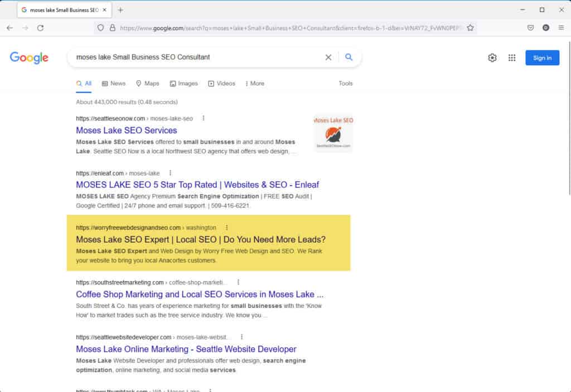The height and width of the screenshot is (392, 571).
Task: Clear the search box with the X
Action: [328, 57]
